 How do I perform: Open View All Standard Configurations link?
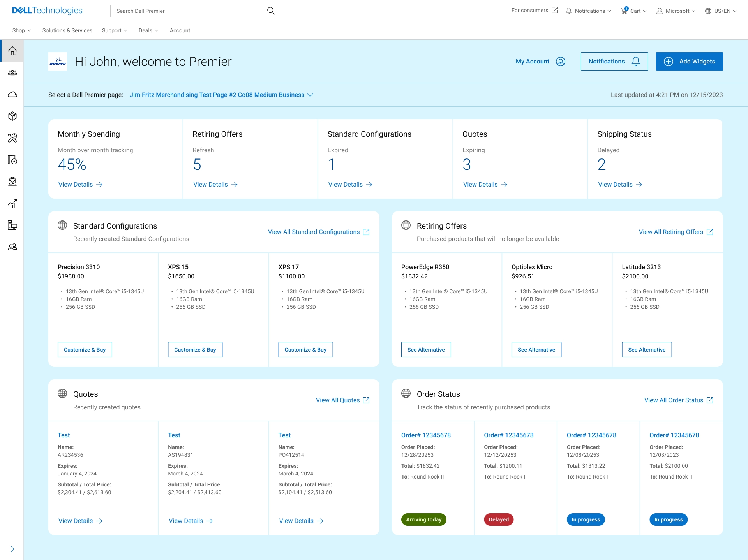click(319, 232)
